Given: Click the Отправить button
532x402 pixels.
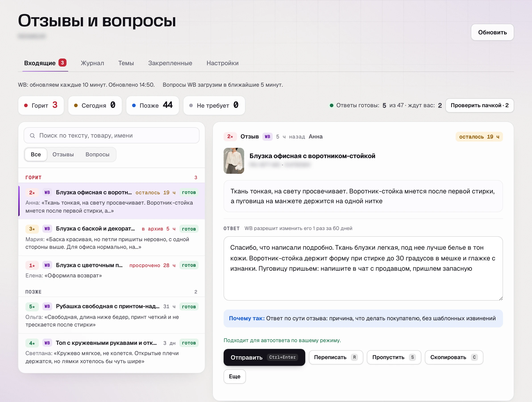Looking at the screenshot, I should [264, 357].
